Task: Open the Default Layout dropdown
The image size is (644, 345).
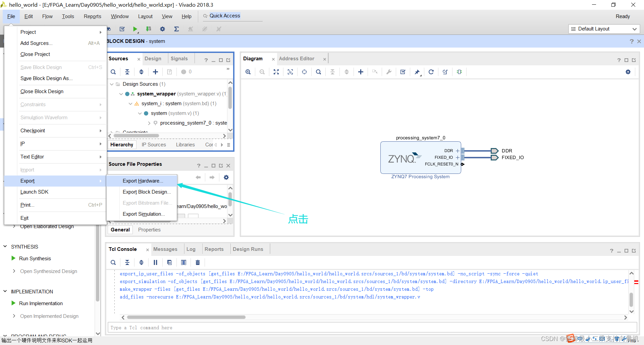Action: [604, 29]
